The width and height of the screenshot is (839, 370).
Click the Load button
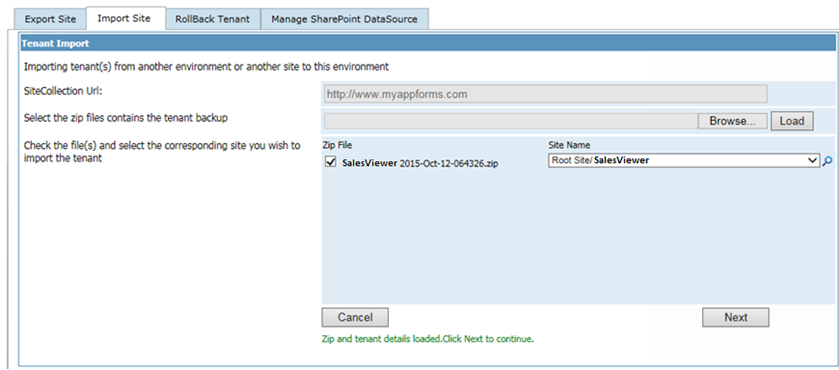[x=792, y=121]
